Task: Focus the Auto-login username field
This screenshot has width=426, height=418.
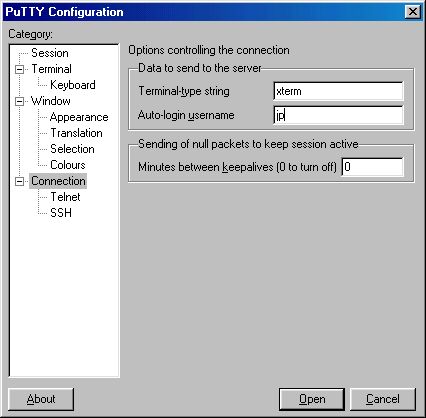Action: pyautogui.click(x=338, y=115)
